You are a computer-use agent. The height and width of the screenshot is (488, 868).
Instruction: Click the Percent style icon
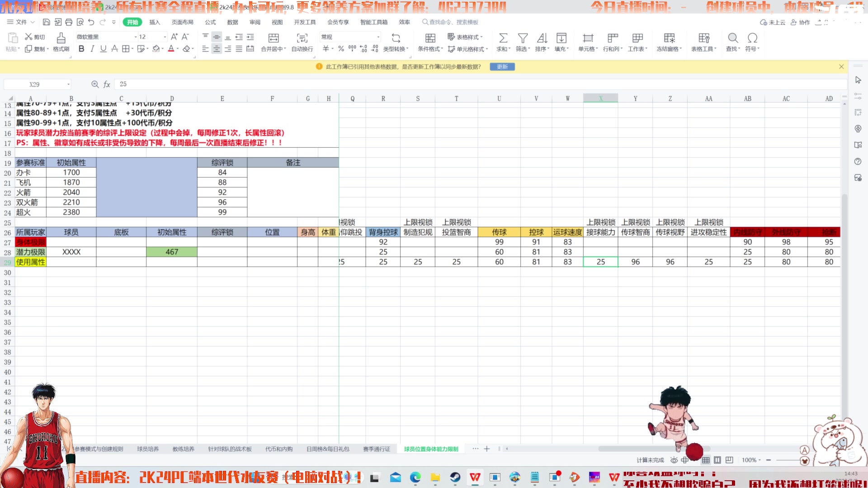(341, 49)
